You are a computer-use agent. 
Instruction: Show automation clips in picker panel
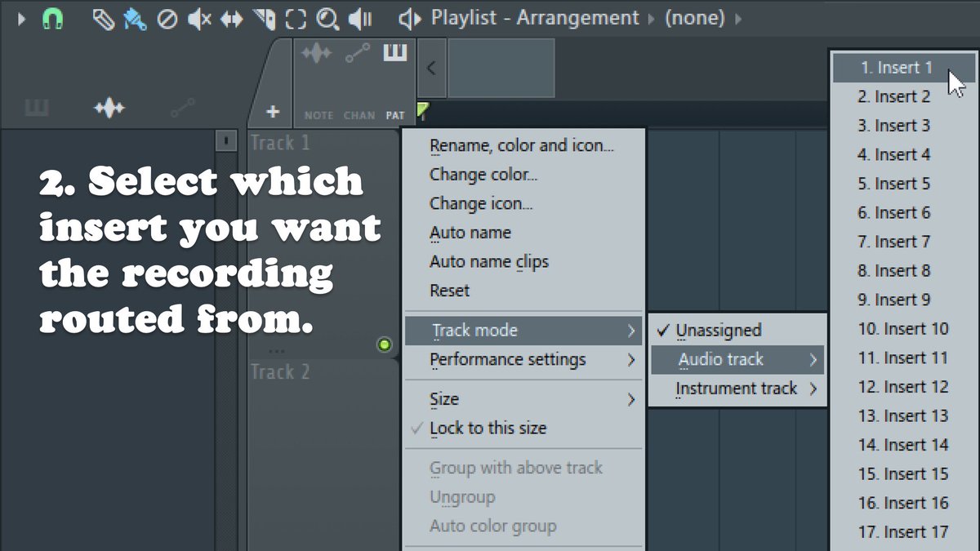183,108
